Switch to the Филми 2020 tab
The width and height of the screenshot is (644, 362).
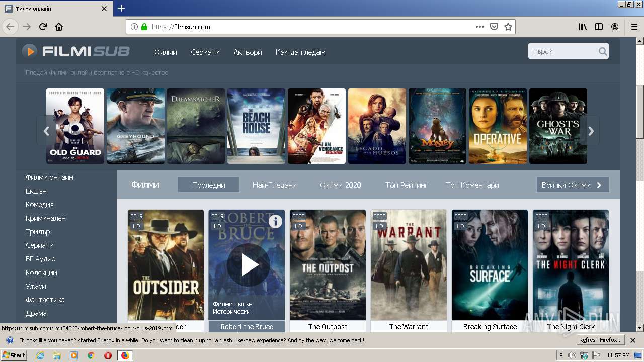click(341, 185)
